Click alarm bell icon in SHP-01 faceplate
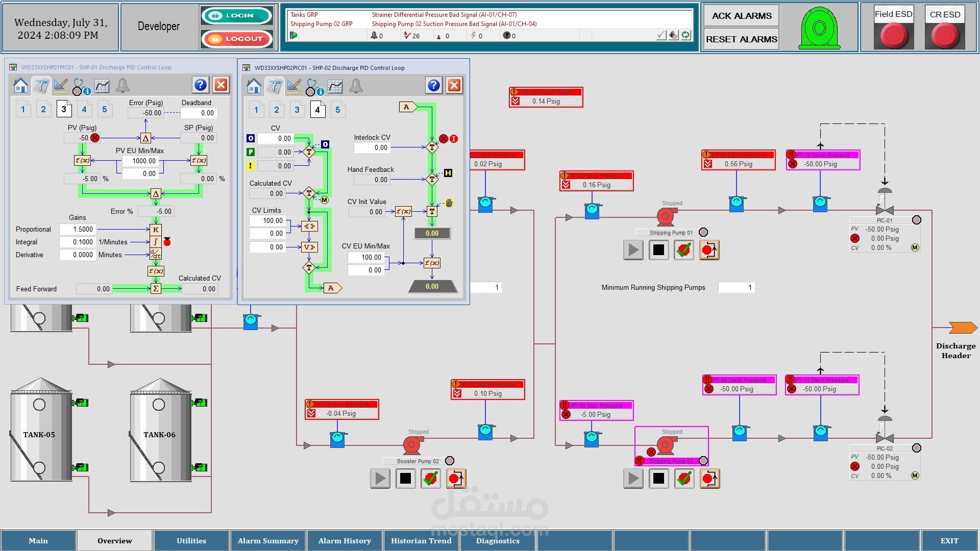980x551 pixels. (x=122, y=85)
